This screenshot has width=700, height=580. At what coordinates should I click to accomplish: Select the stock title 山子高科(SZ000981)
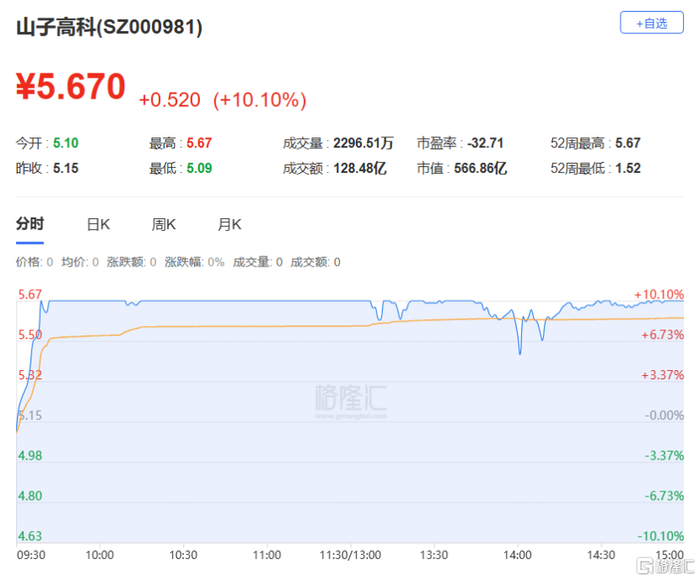coord(109,27)
